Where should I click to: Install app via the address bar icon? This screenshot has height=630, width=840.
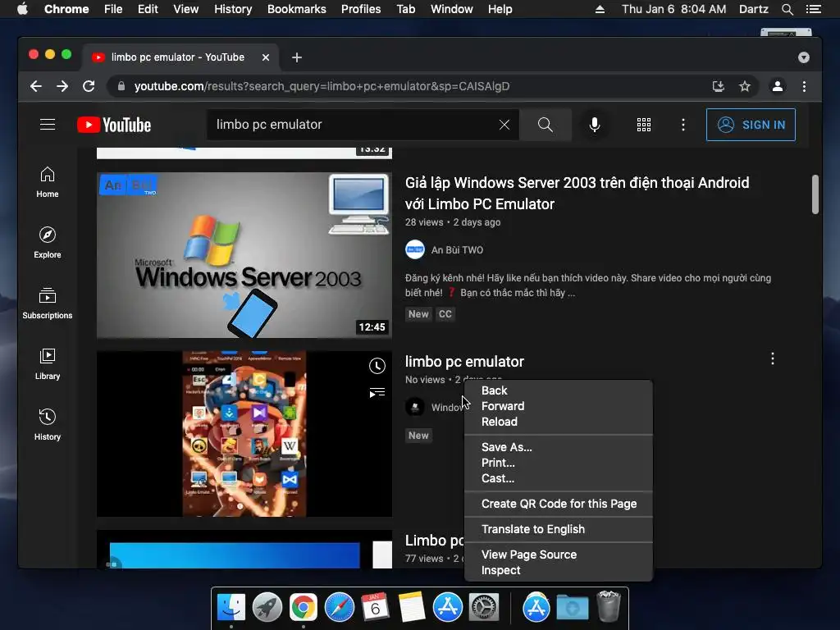point(719,86)
